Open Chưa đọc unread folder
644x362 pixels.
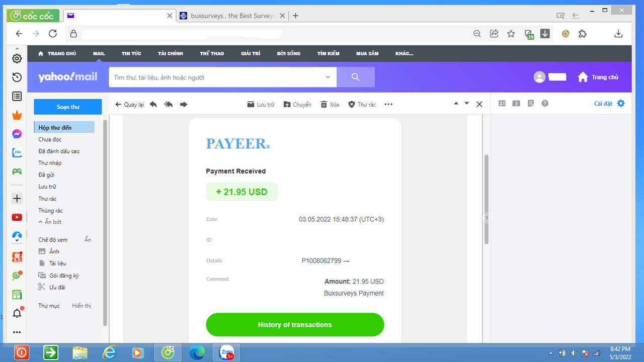click(50, 139)
